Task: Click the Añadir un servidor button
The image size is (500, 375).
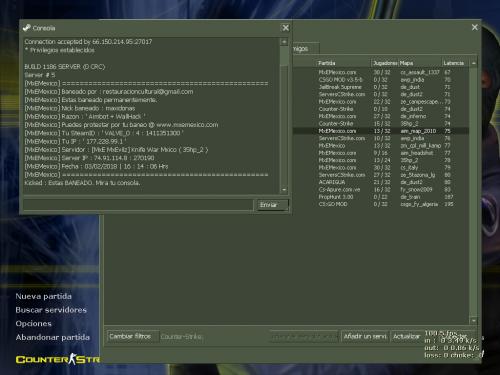Action: click(x=365, y=336)
